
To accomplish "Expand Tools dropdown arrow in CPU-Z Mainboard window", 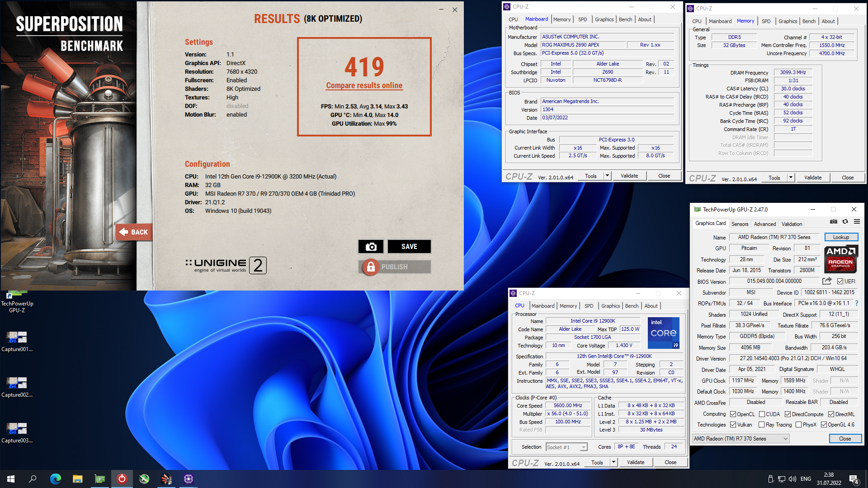I will pos(607,176).
